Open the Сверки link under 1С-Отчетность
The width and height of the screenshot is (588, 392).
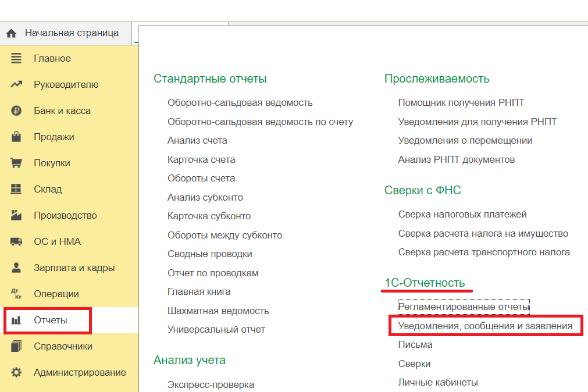tap(414, 364)
